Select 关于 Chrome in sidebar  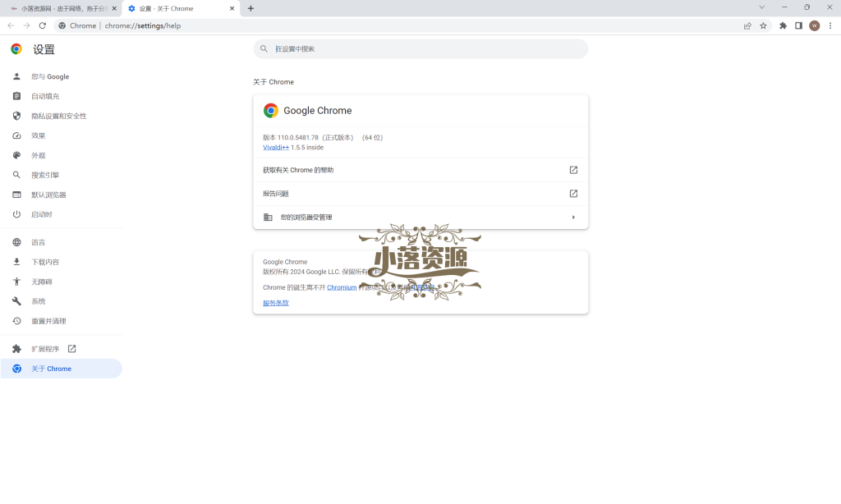coord(61,369)
